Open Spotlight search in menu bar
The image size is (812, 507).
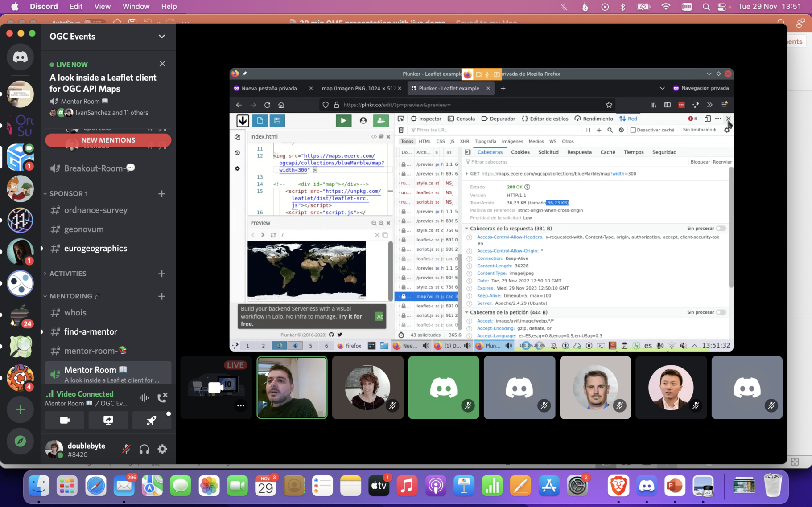pyautogui.click(x=705, y=7)
